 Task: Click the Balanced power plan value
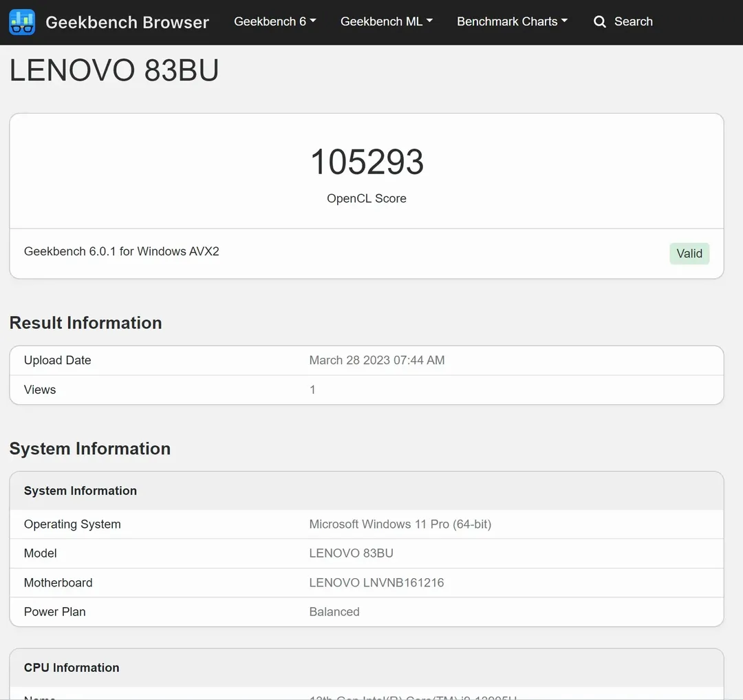point(334,611)
